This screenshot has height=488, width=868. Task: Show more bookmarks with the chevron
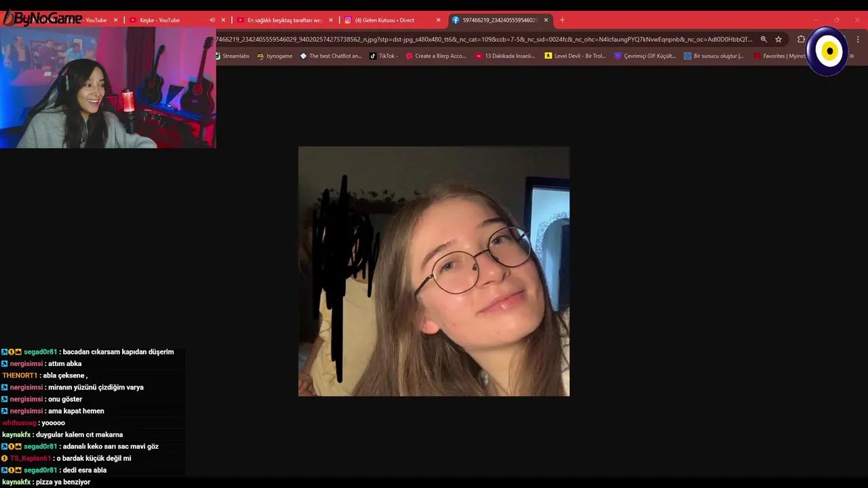coord(851,56)
